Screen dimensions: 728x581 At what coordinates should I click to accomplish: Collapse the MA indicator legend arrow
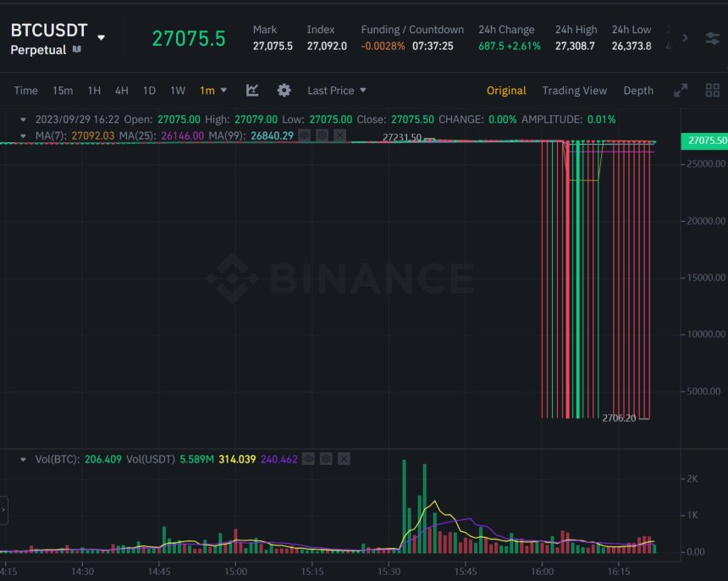[23, 136]
